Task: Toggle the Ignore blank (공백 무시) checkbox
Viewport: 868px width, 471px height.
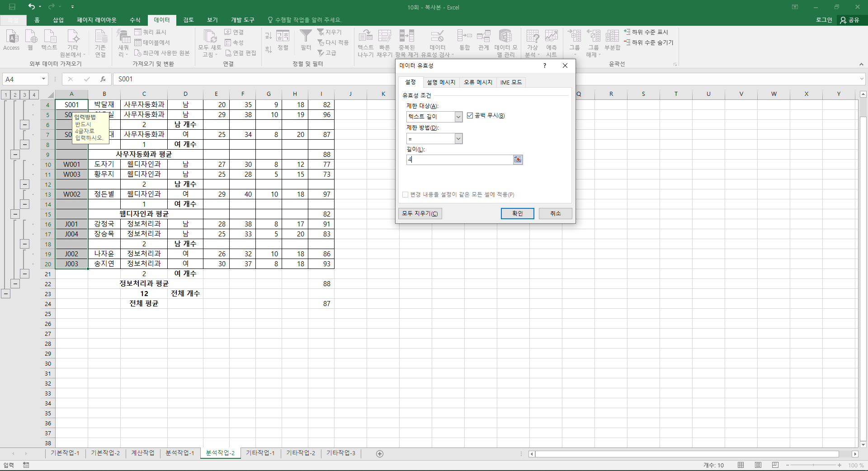Action: [x=470, y=116]
